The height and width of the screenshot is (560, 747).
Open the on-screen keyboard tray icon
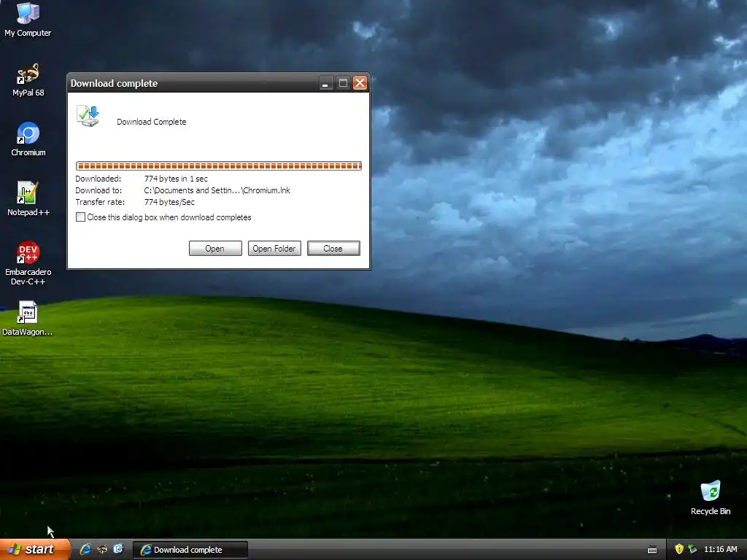652,550
